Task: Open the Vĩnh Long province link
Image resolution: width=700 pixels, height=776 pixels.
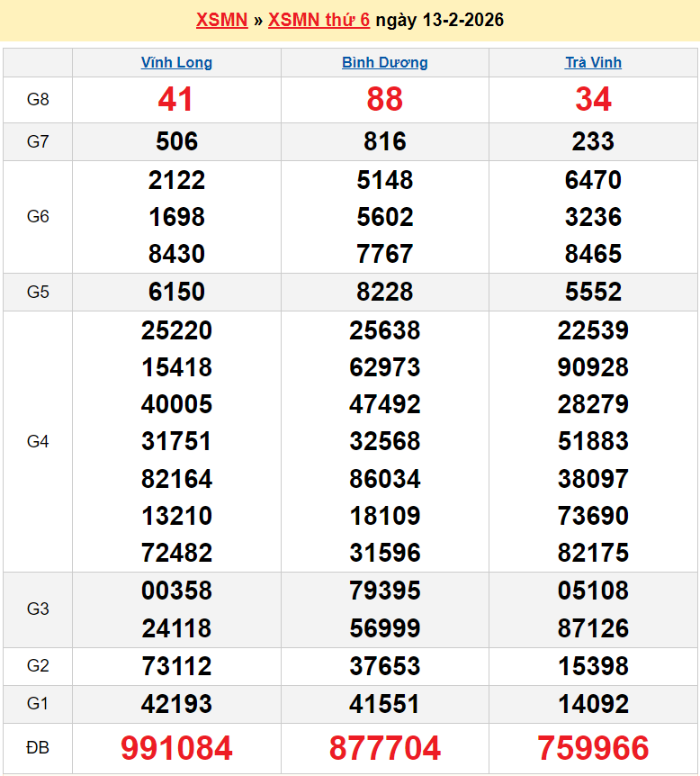Action: 176,63
